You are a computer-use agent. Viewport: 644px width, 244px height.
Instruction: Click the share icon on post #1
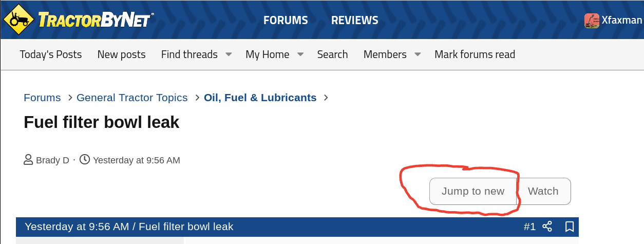click(x=547, y=227)
